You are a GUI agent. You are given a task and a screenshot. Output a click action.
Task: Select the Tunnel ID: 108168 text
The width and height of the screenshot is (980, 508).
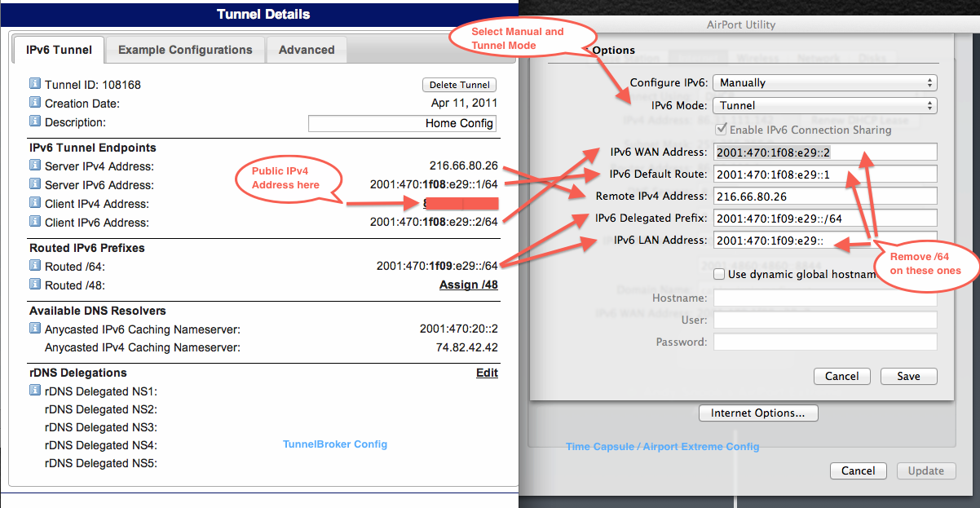(x=94, y=85)
